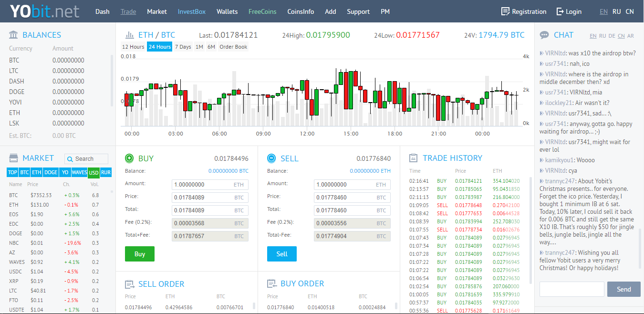
Task: Switch the chart to 7 Days
Action: tap(183, 47)
